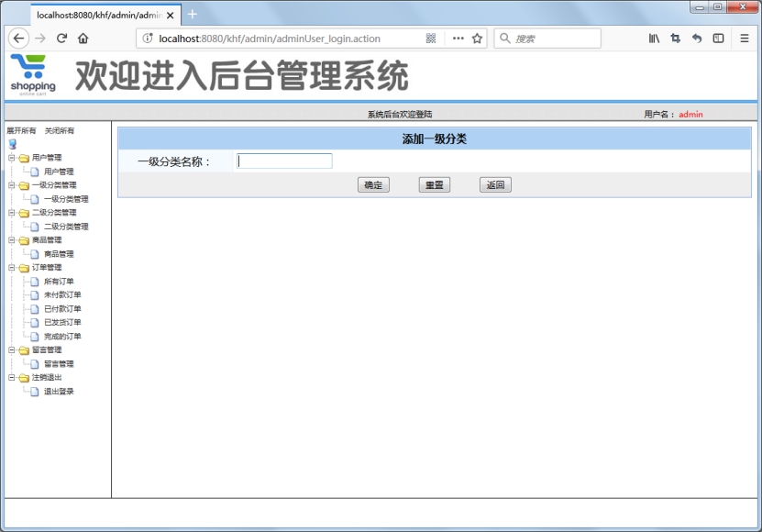Open 一级分类管理 child page link
762x532 pixels.
tap(66, 199)
